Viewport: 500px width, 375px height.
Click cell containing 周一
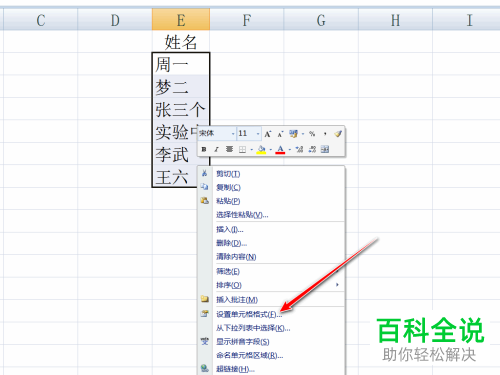click(x=181, y=64)
